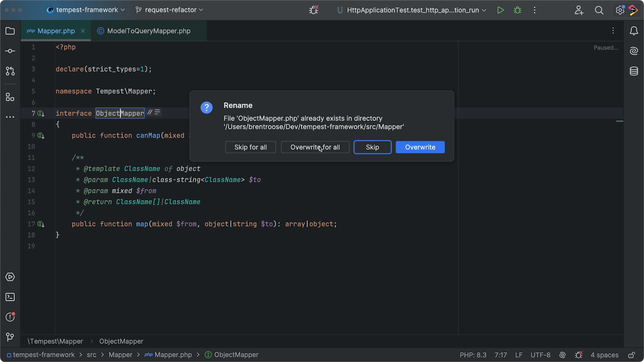Click the Skip button in Rename dialog

[x=372, y=147]
